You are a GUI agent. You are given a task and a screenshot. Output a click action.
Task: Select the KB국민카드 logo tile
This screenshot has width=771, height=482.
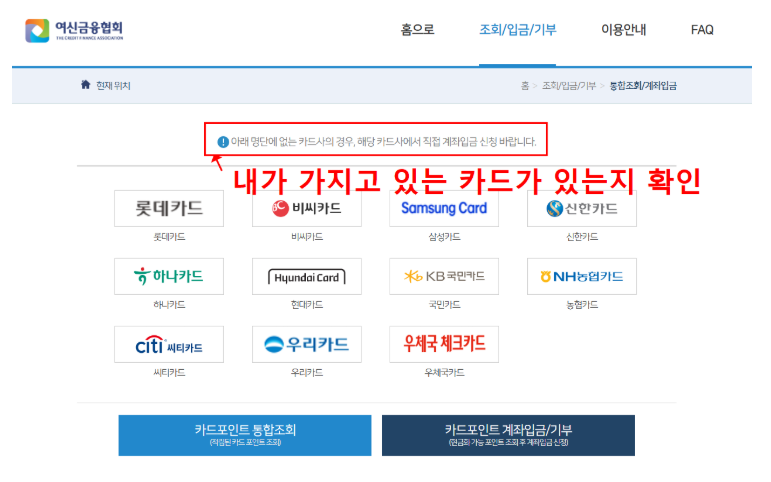pos(444,276)
